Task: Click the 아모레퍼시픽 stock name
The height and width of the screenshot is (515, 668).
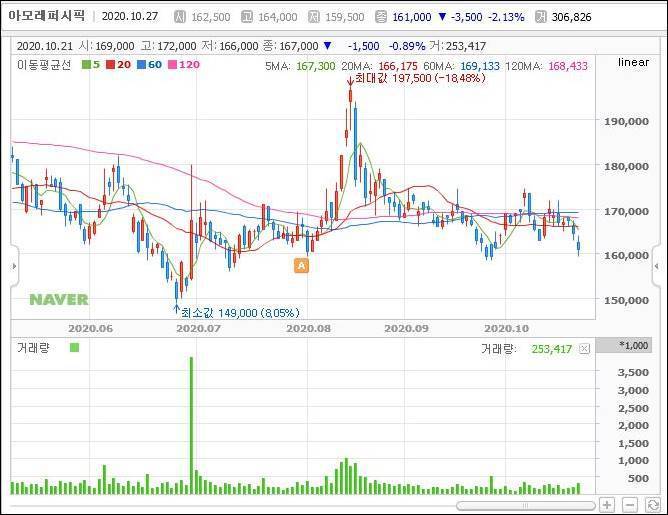Action: 47,16
